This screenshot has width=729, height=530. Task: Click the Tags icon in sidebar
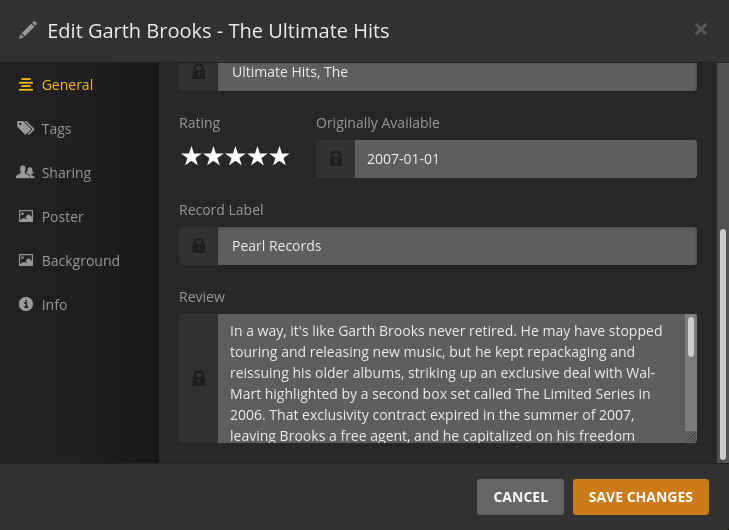click(x=26, y=129)
